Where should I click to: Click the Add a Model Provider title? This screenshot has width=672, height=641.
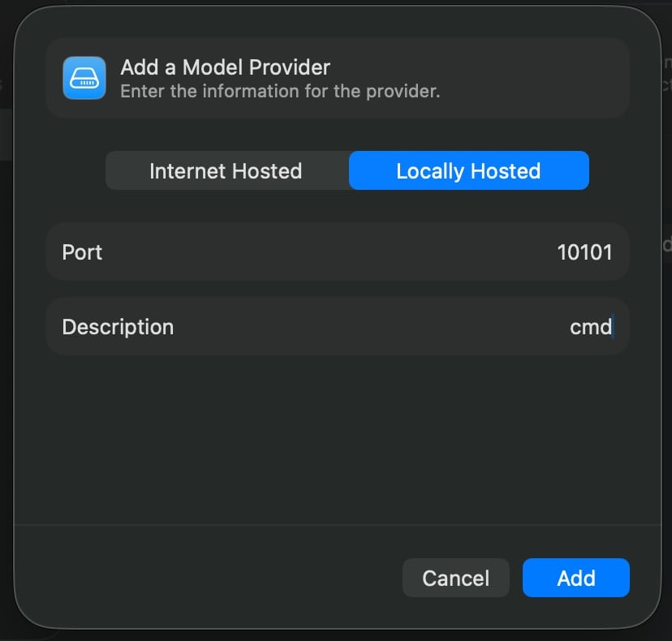[225, 67]
